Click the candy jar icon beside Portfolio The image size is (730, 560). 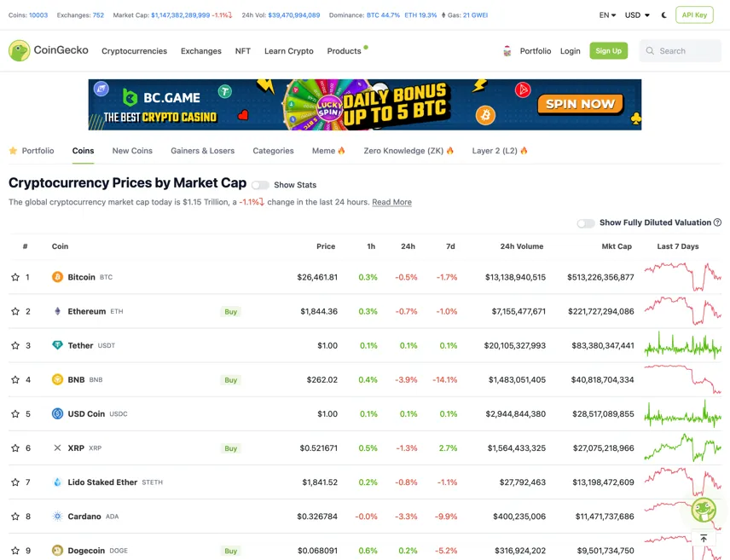click(x=507, y=51)
